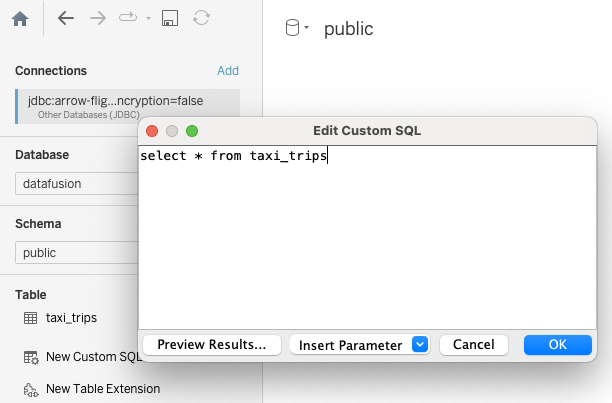Refresh the data source using the refresh icon
Viewport: 612px width, 403px height.
201,18
